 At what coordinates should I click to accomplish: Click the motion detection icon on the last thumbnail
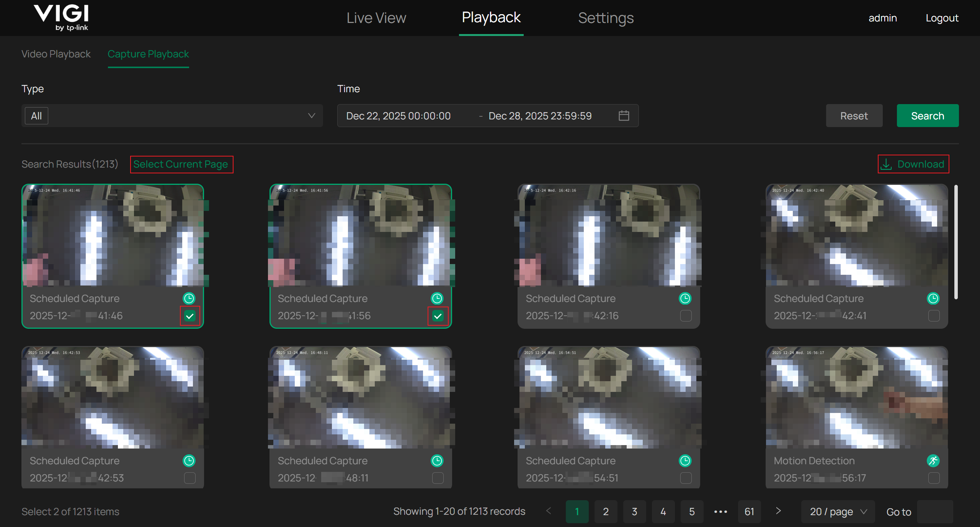pyautogui.click(x=933, y=461)
